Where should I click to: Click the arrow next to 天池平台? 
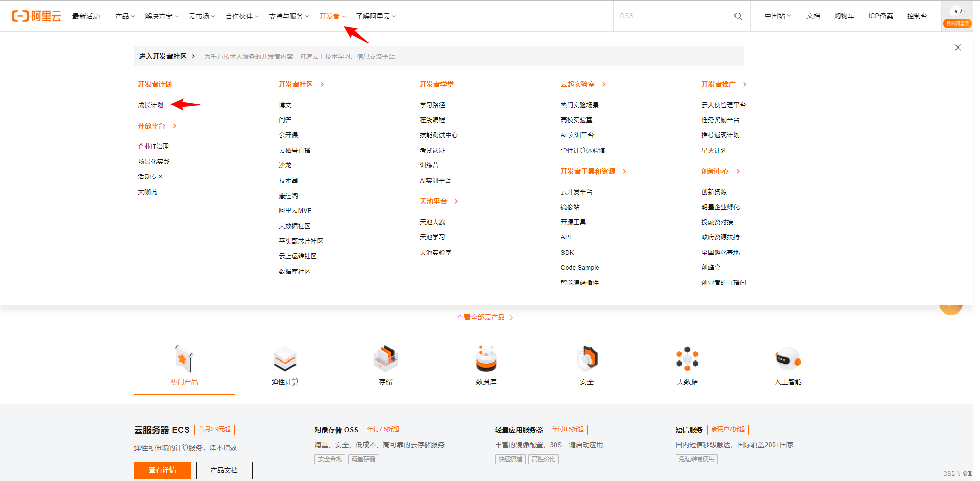tap(456, 202)
